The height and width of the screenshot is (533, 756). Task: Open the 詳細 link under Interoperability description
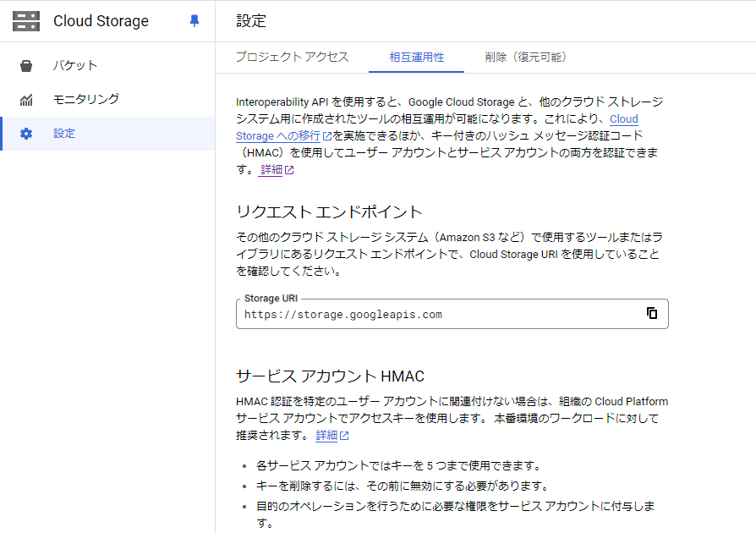pos(271,170)
